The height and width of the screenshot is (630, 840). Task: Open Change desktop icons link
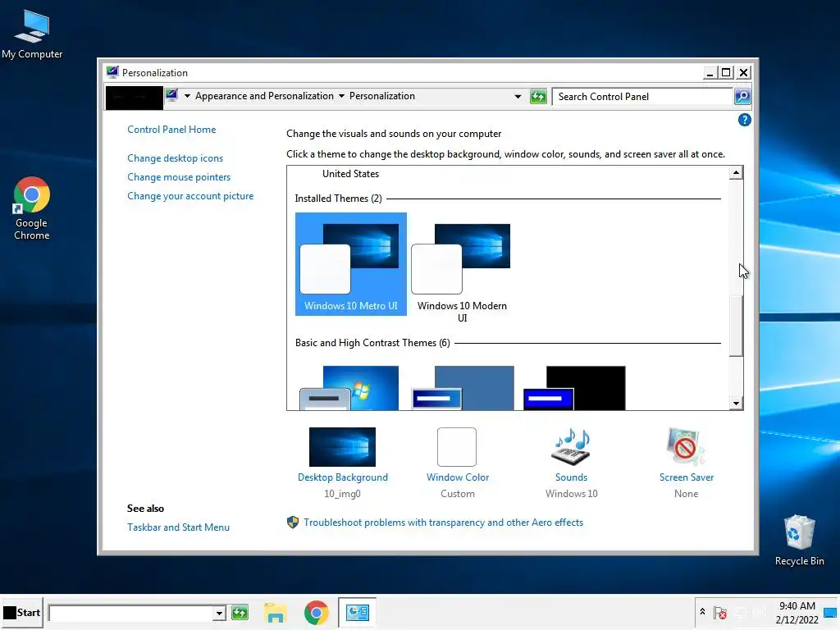176,158
